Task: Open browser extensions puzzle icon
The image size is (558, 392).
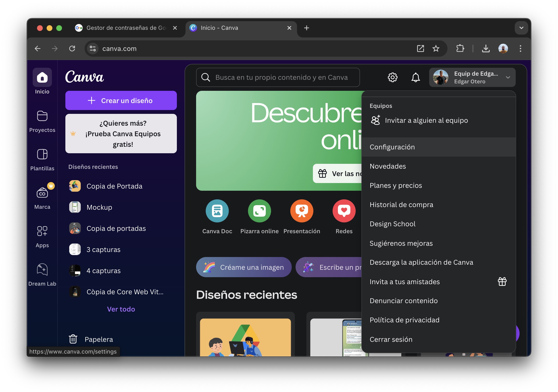Action: pyautogui.click(x=460, y=49)
